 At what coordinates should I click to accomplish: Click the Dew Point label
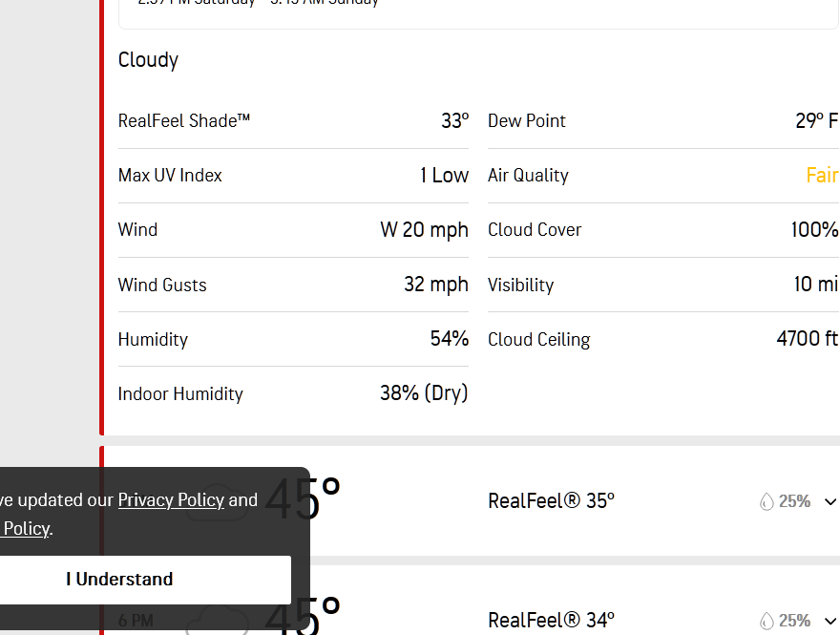[527, 121]
